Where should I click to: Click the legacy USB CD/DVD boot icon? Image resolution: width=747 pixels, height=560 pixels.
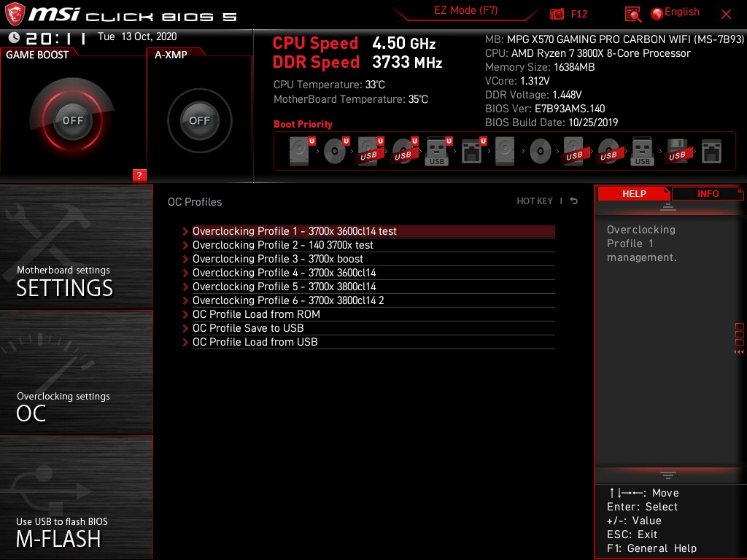tap(608, 152)
